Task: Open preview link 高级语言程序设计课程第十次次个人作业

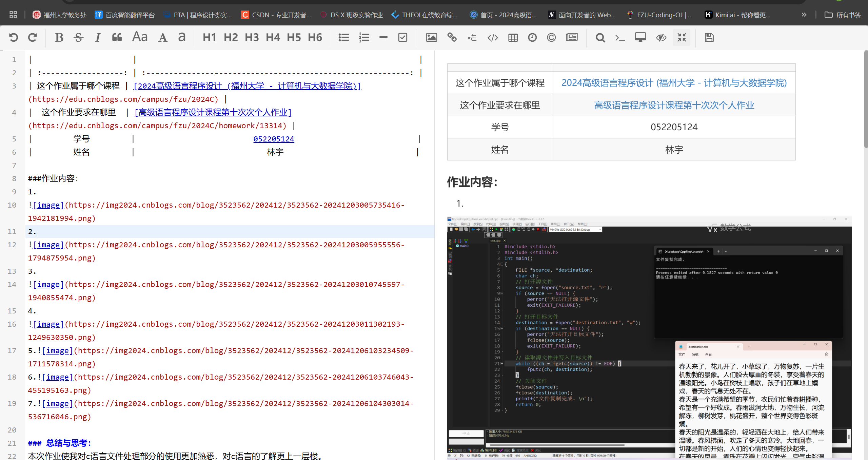Action: point(674,105)
